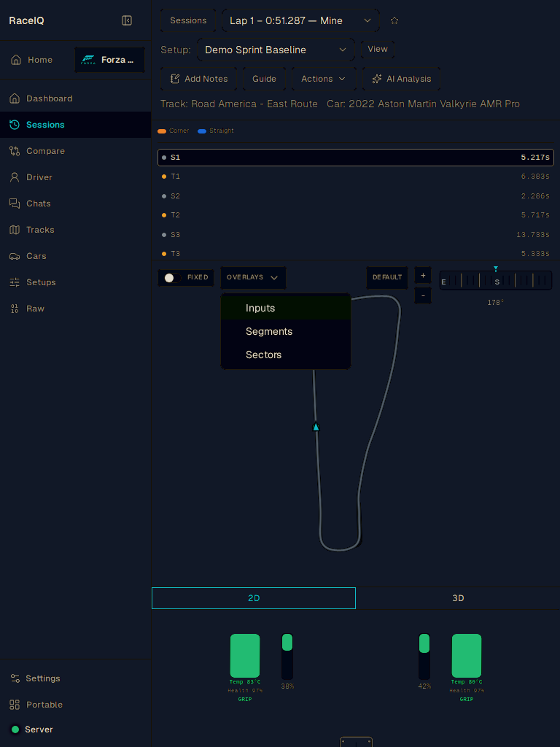Favorite this lap with star icon

click(x=394, y=20)
